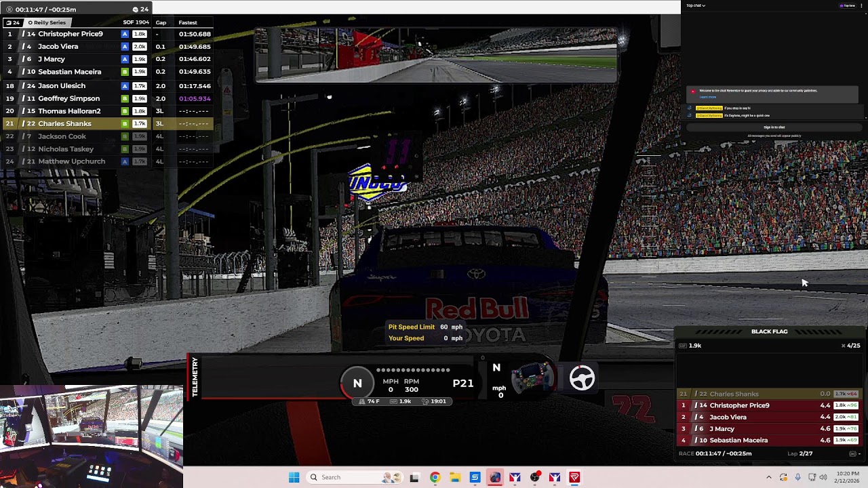Click the RPM shift-light dot row

click(x=413, y=370)
